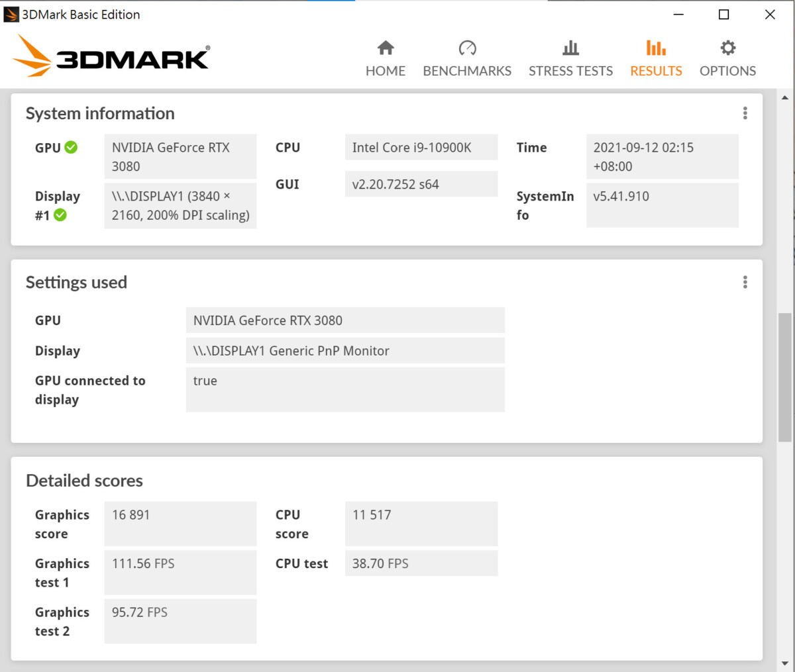Select GPU connected to display value true
Viewport: 795px width, 672px height.
click(x=345, y=390)
